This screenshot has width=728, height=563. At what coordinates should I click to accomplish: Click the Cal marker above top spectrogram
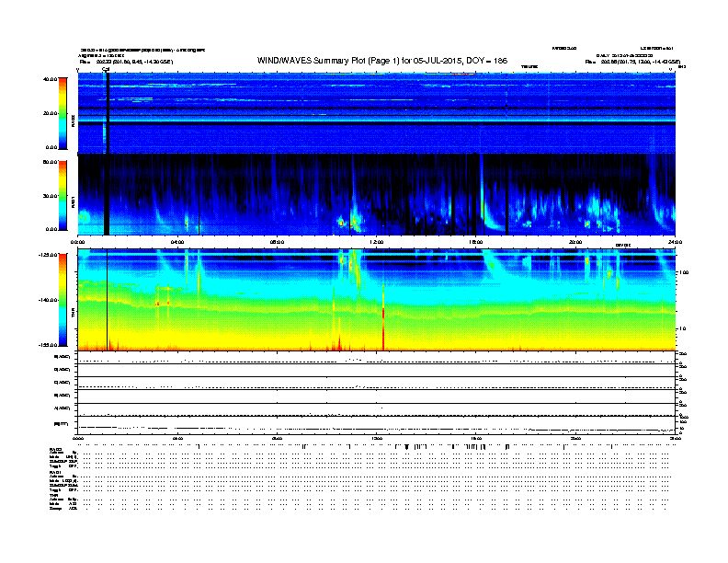(106, 69)
